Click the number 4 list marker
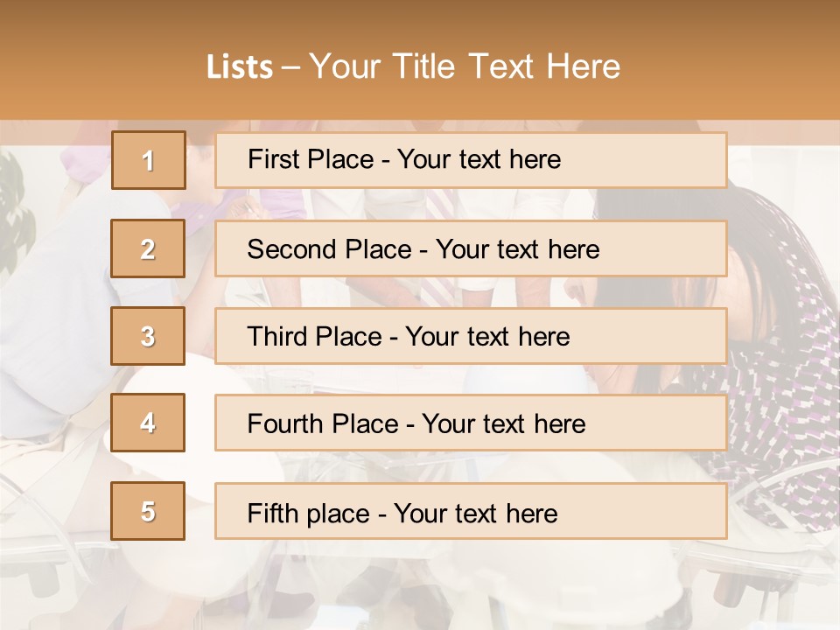The height and width of the screenshot is (630, 840). [149, 423]
